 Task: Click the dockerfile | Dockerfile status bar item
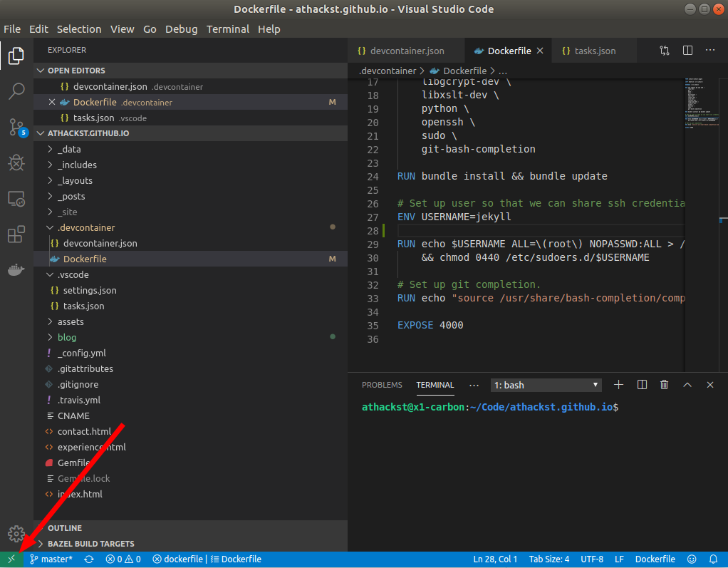(x=207, y=559)
